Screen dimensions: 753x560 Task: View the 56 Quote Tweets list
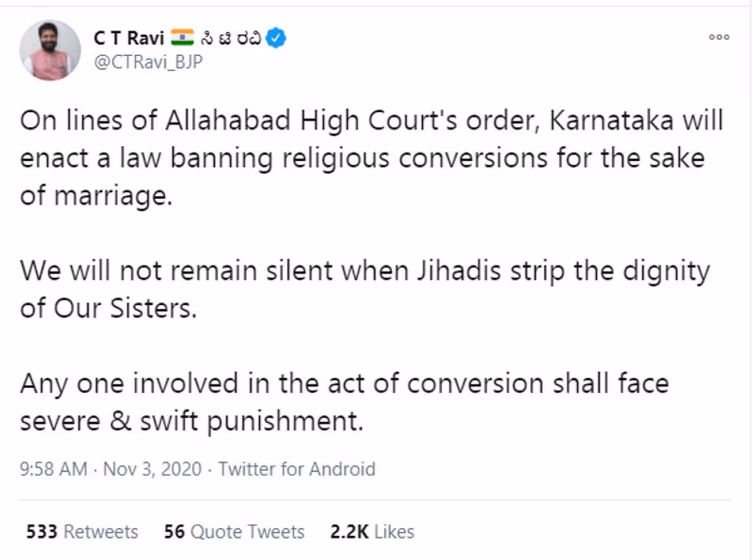[234, 532]
